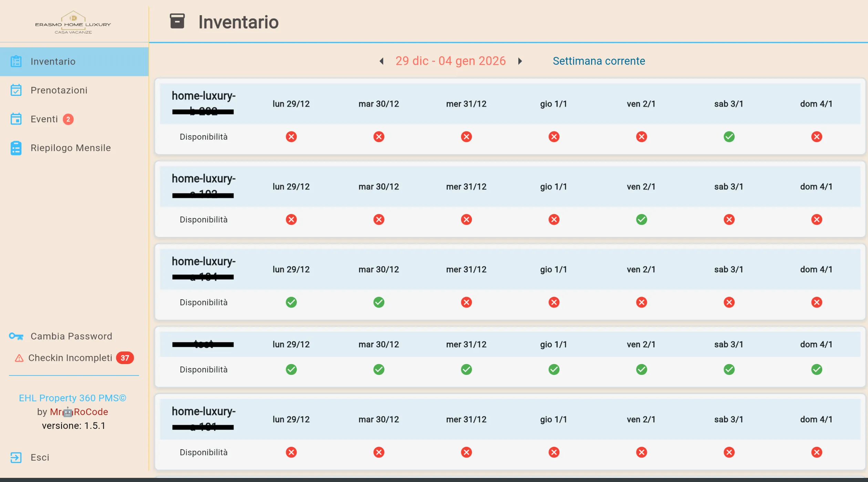Click the key icon next to Cambia Password
The height and width of the screenshot is (482, 868).
[16, 336]
